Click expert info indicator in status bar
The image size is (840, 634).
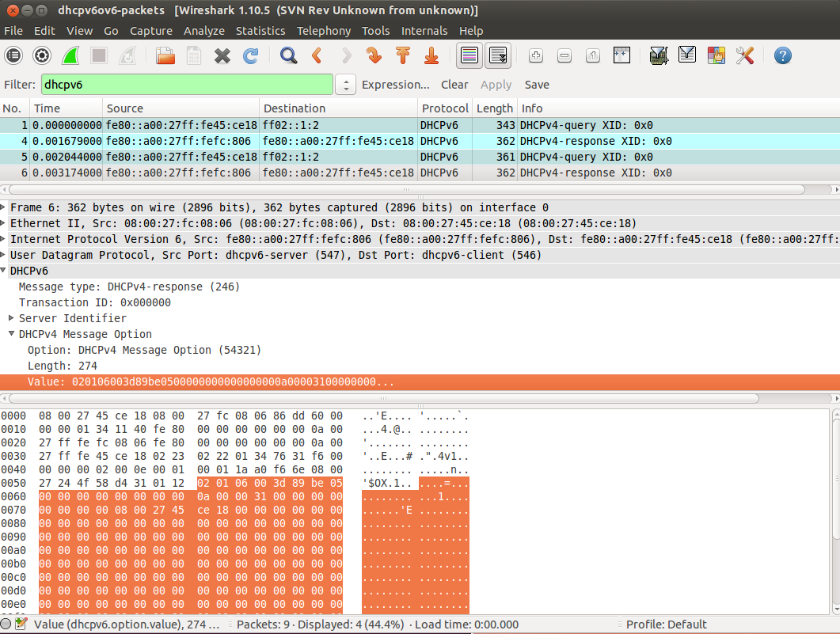[6, 624]
